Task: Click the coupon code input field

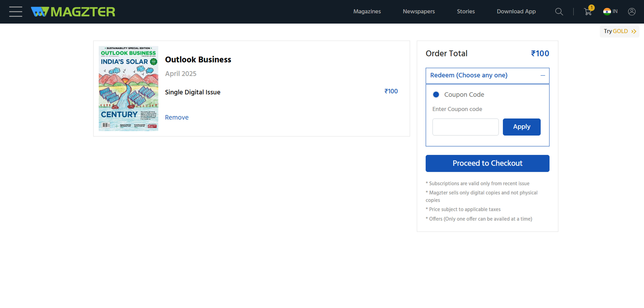Action: point(465,127)
